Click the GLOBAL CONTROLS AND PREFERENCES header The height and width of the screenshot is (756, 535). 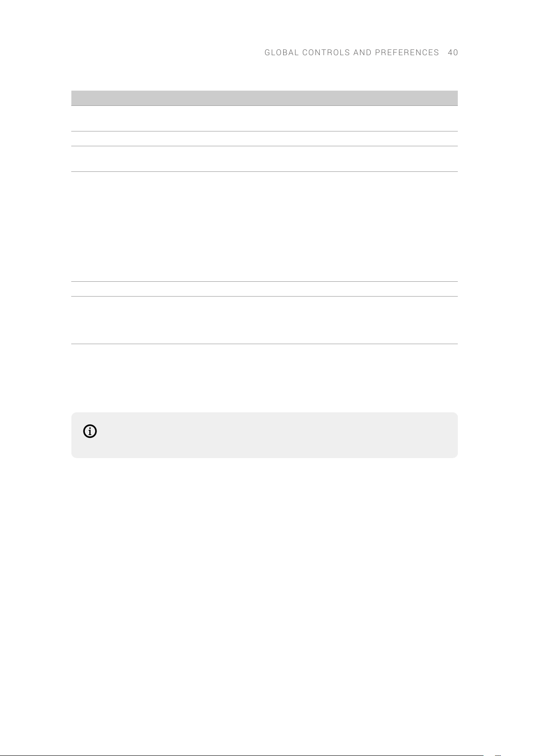352,52
